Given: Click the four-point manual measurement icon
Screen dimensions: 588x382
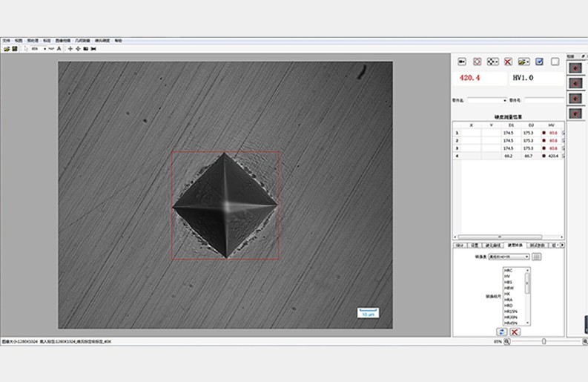Looking at the screenshot, I should (492, 62).
